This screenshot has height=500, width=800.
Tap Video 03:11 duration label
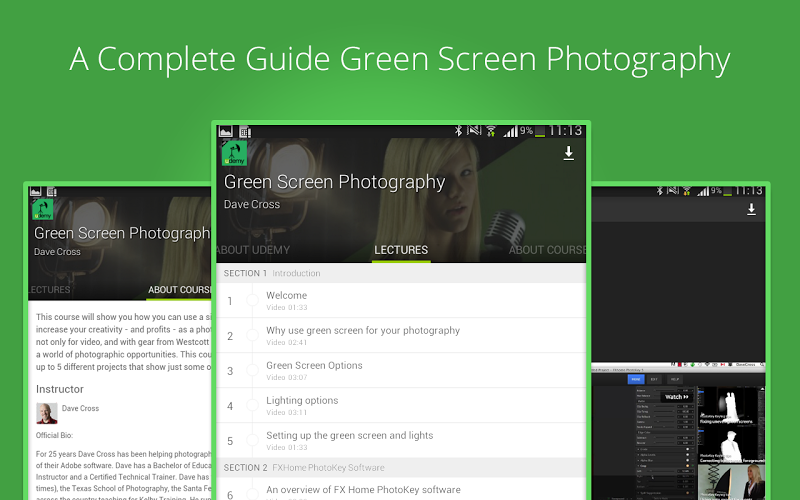pyautogui.click(x=286, y=412)
